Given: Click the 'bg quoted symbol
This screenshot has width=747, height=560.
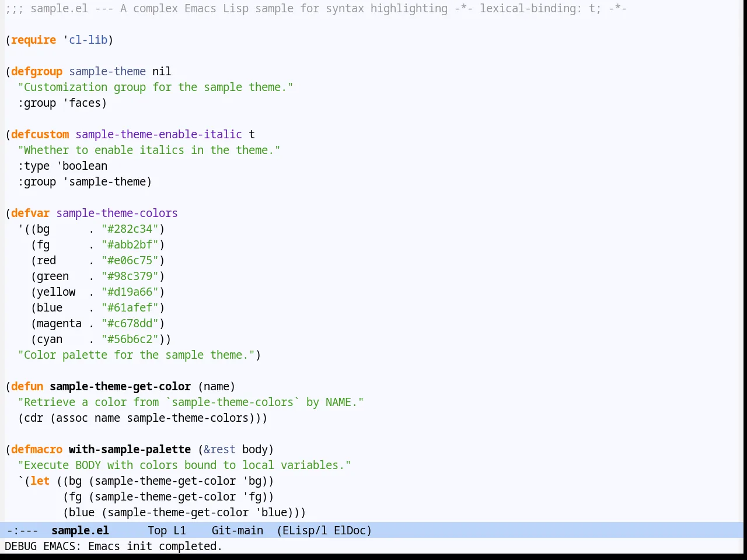Looking at the screenshot, I should pyautogui.click(x=252, y=481).
